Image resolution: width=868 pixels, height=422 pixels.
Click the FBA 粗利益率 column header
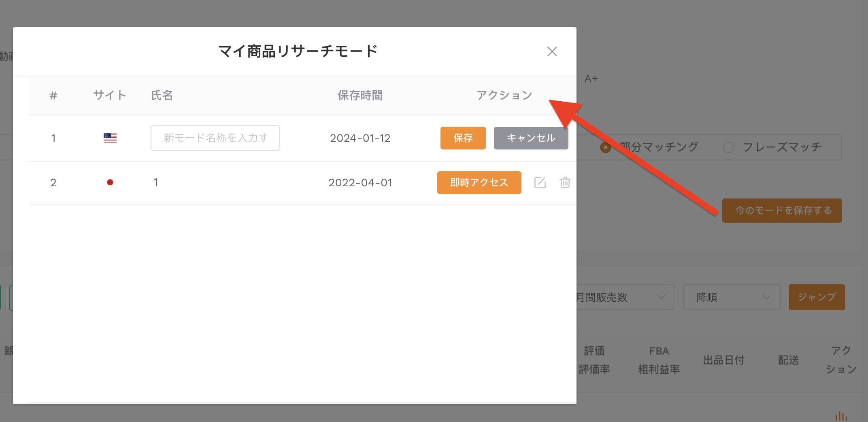tap(659, 360)
